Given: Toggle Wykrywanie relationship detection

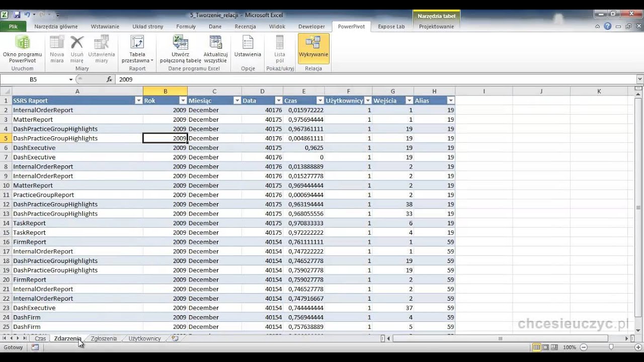Looking at the screenshot, I should 313,49.
